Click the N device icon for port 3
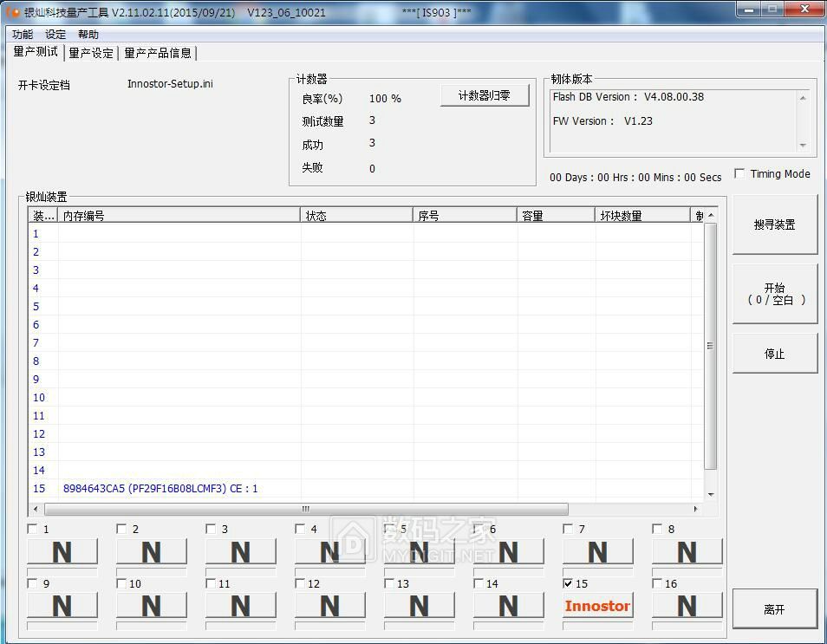This screenshot has height=644, width=827. [240, 552]
